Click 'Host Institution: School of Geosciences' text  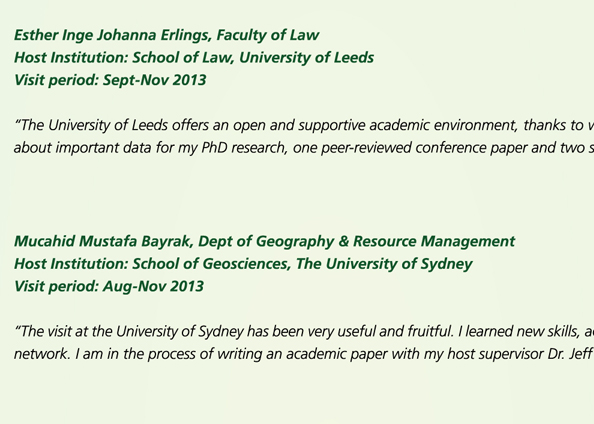[x=153, y=264]
